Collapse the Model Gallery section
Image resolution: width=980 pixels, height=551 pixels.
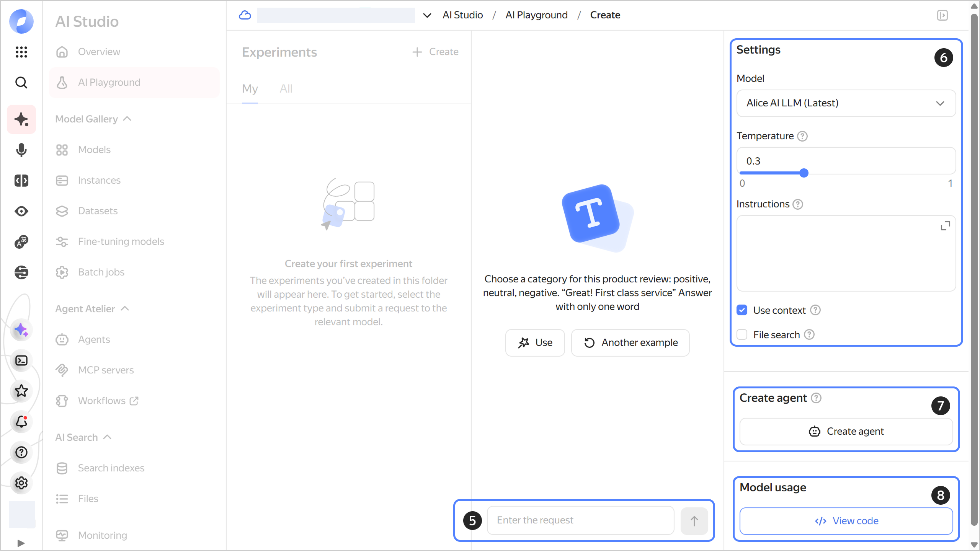click(x=127, y=119)
